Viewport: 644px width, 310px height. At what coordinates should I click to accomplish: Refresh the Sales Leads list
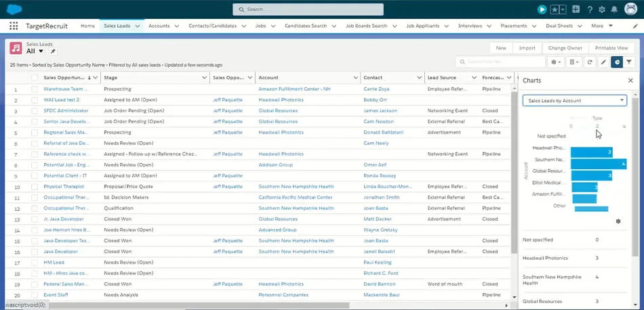point(590,62)
